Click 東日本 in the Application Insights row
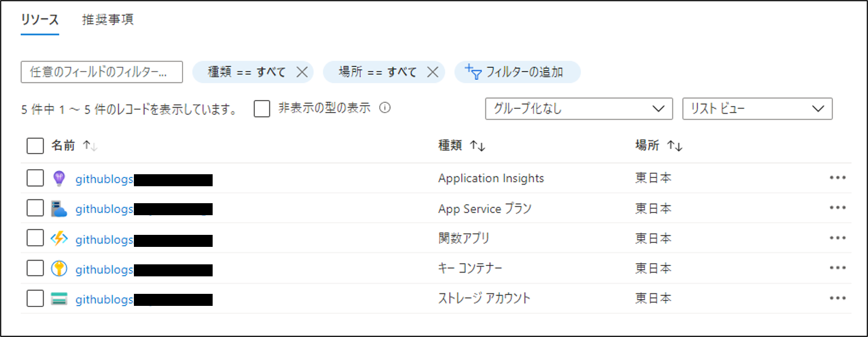 (653, 178)
